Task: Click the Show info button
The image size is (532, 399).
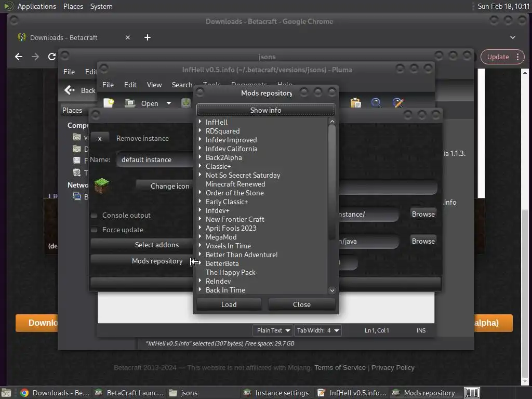Action: pos(265,110)
